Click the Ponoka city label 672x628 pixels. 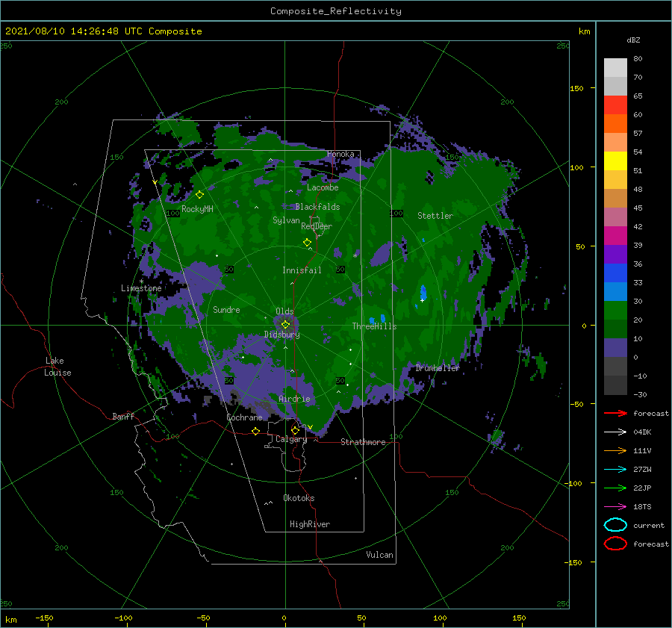[340, 154]
